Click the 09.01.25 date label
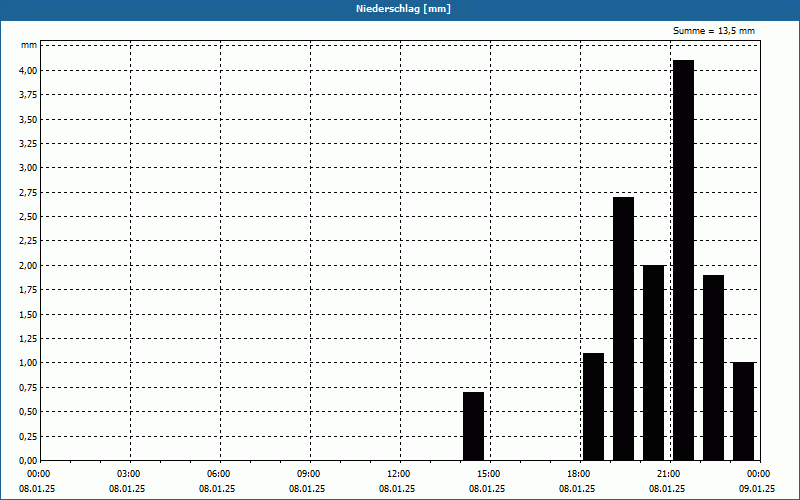 tap(757, 488)
